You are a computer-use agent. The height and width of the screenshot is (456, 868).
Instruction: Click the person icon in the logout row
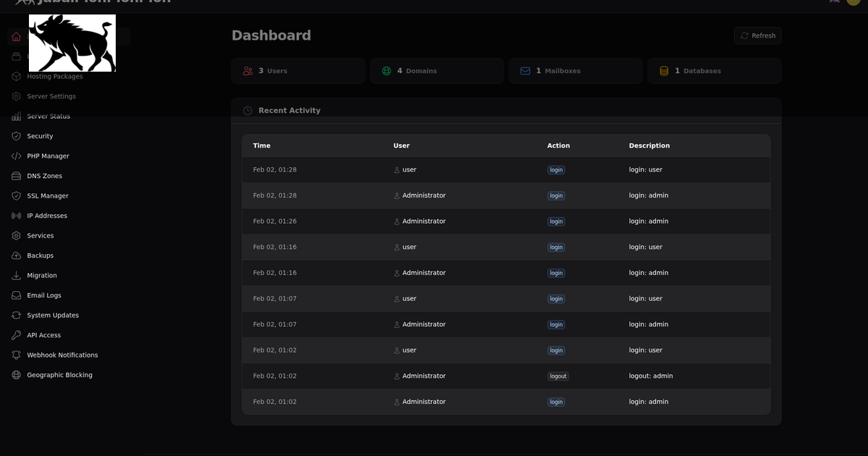click(x=397, y=376)
